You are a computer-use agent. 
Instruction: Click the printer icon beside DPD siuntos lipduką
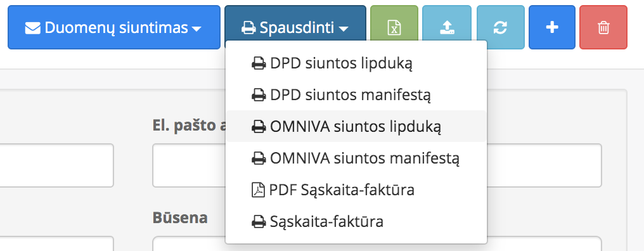pos(259,63)
